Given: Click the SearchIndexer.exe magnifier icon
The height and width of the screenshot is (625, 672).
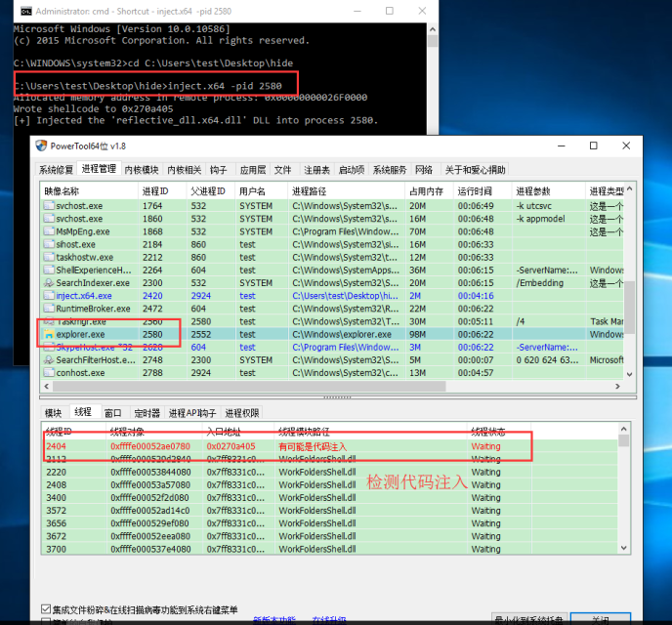Looking at the screenshot, I should [x=49, y=283].
